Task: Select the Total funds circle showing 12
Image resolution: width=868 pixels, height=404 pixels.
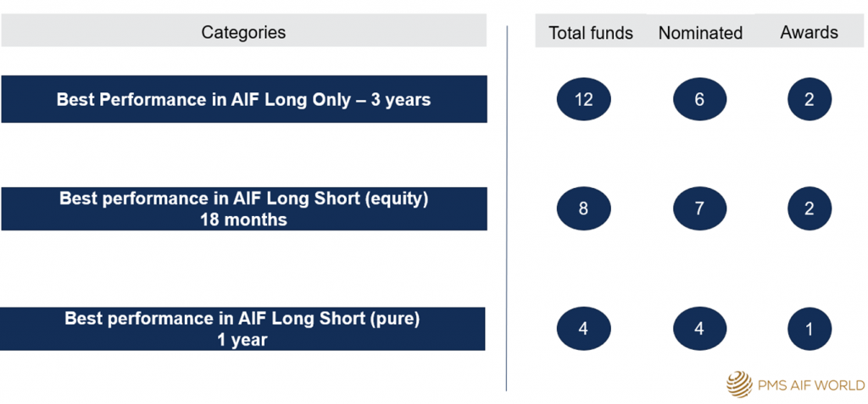Action: (583, 100)
